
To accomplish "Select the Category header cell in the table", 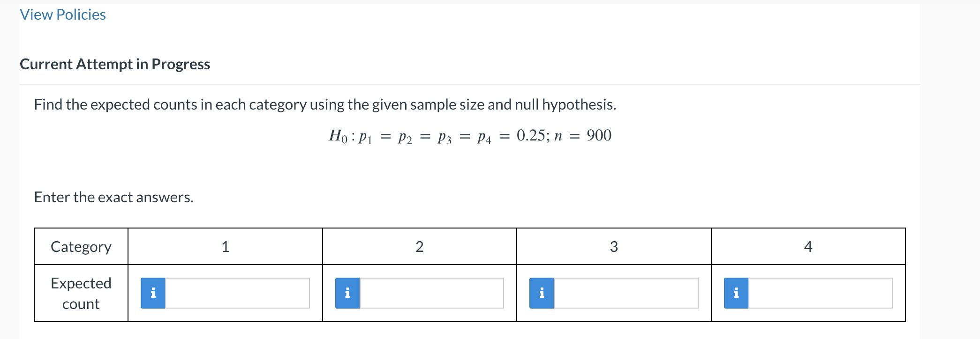I will [81, 247].
